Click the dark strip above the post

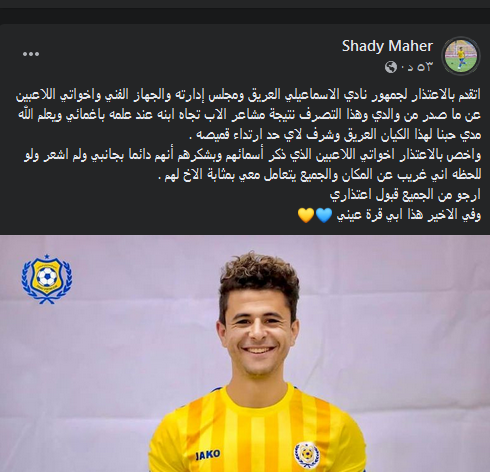[245, 15]
